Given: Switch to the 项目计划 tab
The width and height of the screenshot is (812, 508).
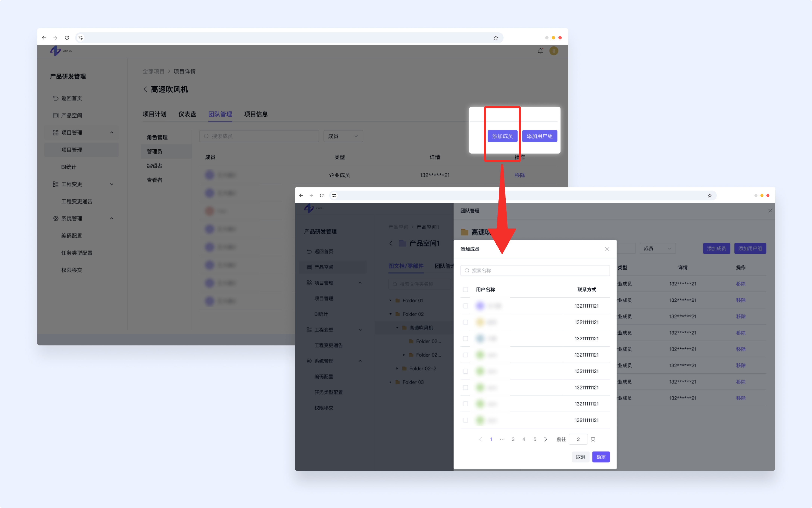Looking at the screenshot, I should coord(154,114).
